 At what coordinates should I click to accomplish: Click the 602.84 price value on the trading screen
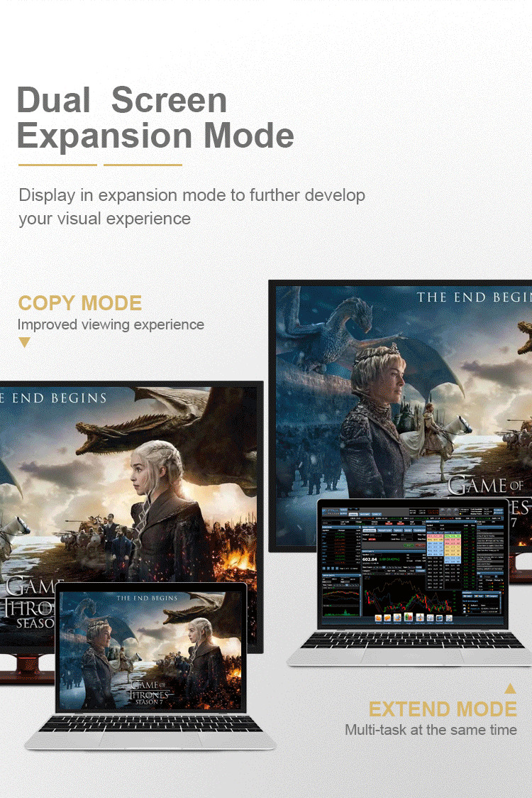coord(370,559)
